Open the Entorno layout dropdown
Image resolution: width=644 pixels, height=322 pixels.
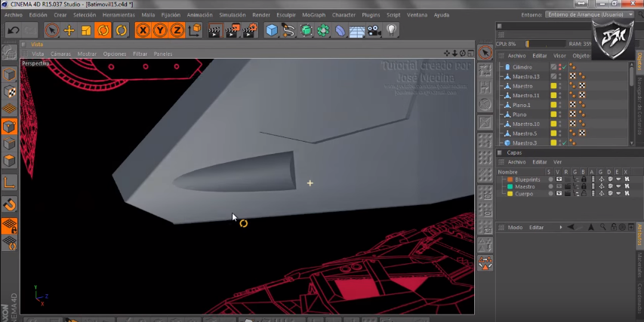(x=589, y=14)
